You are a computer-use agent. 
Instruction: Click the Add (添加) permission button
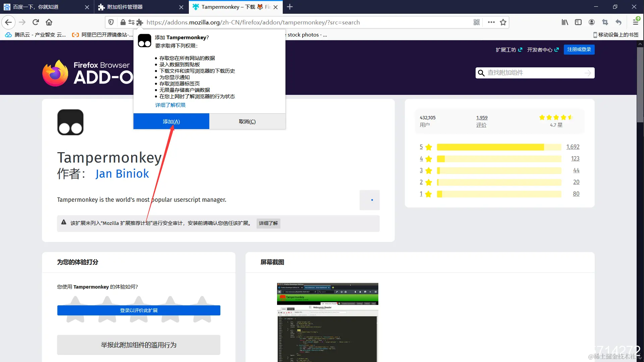pos(171,121)
